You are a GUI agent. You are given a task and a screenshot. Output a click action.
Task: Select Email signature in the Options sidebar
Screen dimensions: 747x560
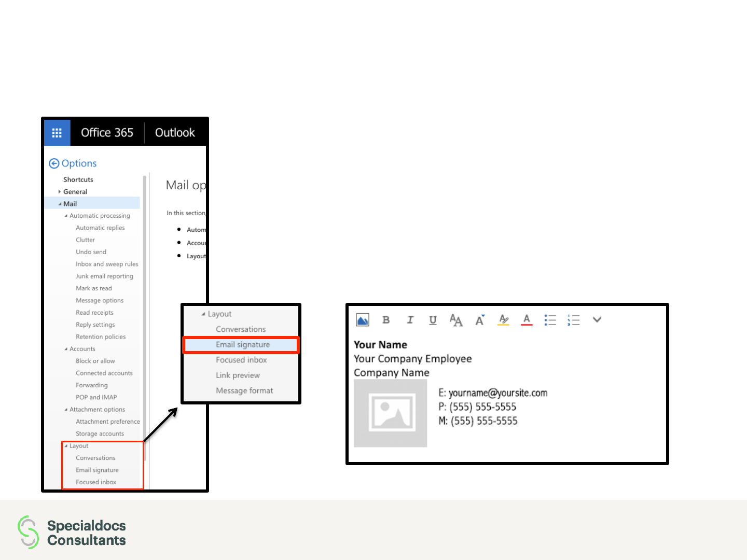[97, 470]
